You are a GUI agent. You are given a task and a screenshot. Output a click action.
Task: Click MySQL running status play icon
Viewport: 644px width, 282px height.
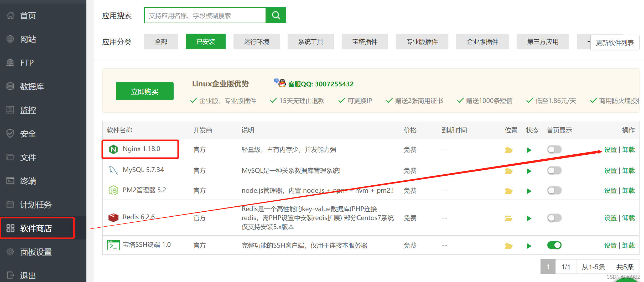click(x=529, y=171)
